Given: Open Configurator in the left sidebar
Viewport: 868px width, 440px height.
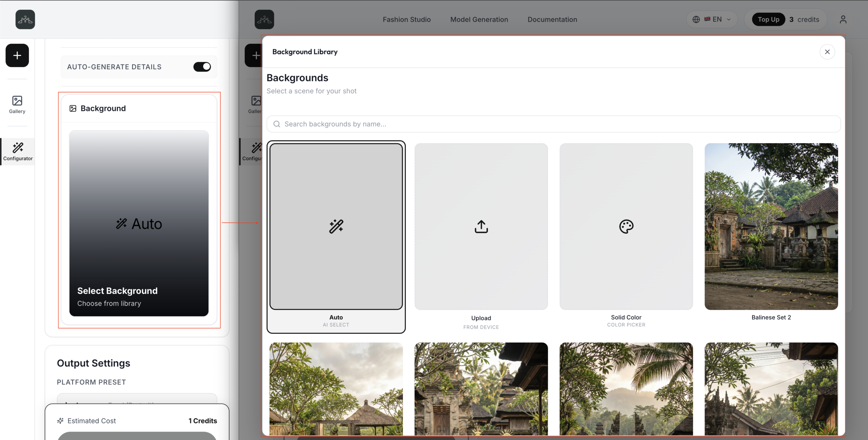Looking at the screenshot, I should [x=18, y=152].
